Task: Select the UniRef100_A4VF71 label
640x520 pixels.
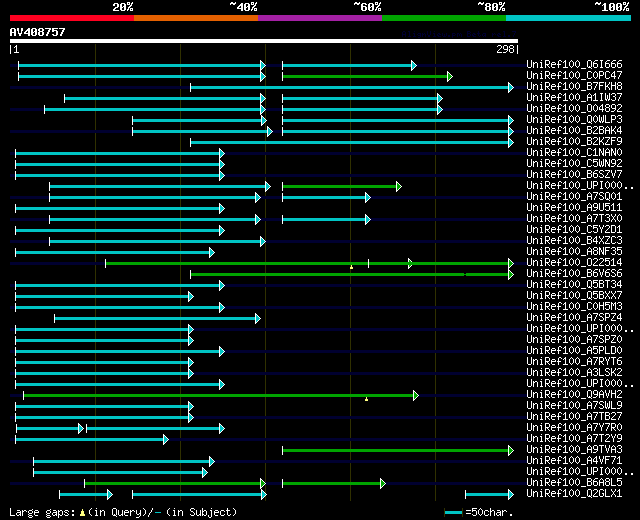Action: (x=574, y=461)
